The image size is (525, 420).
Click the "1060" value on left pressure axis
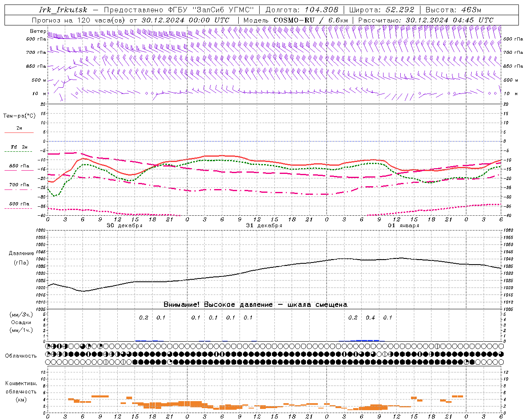[41, 231]
